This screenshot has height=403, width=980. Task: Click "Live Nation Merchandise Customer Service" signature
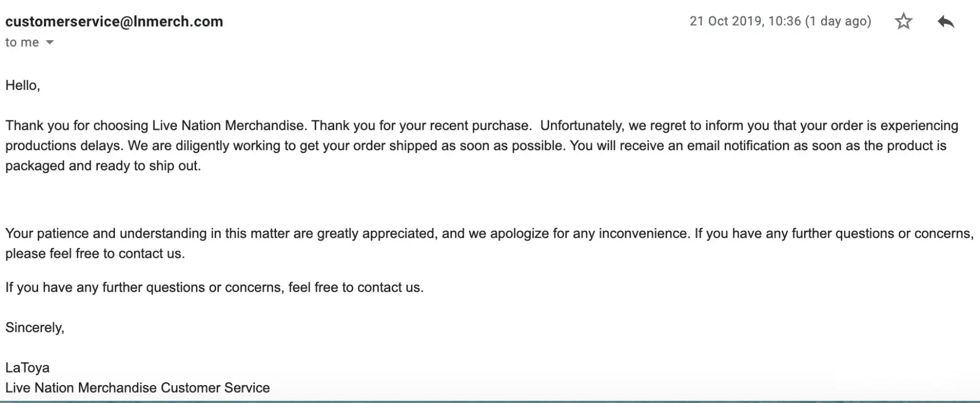tap(137, 388)
